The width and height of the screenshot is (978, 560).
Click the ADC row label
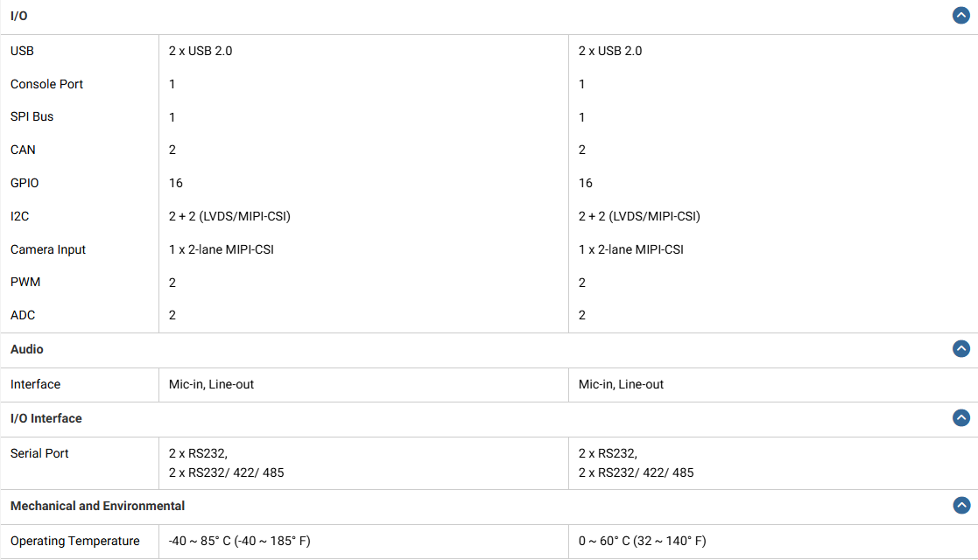point(23,315)
